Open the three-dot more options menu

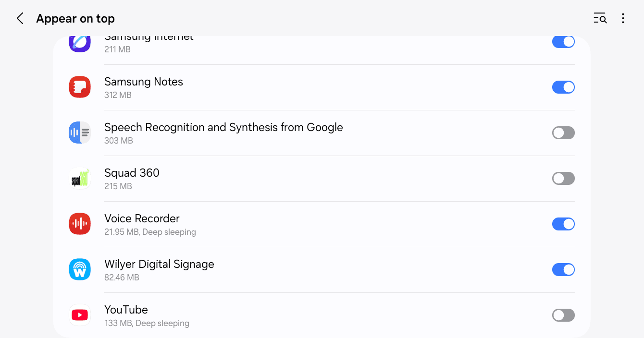623,19
